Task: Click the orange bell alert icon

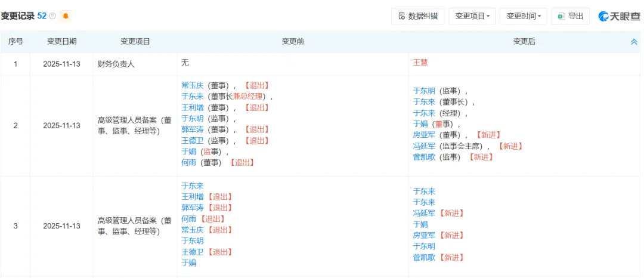Action: [66, 16]
